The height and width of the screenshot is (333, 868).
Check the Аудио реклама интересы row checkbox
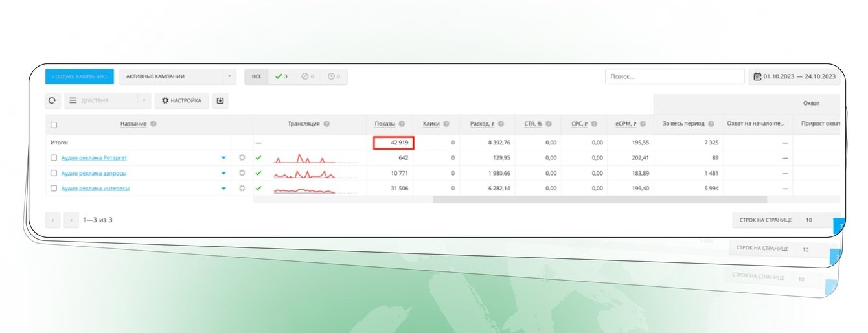click(x=54, y=189)
